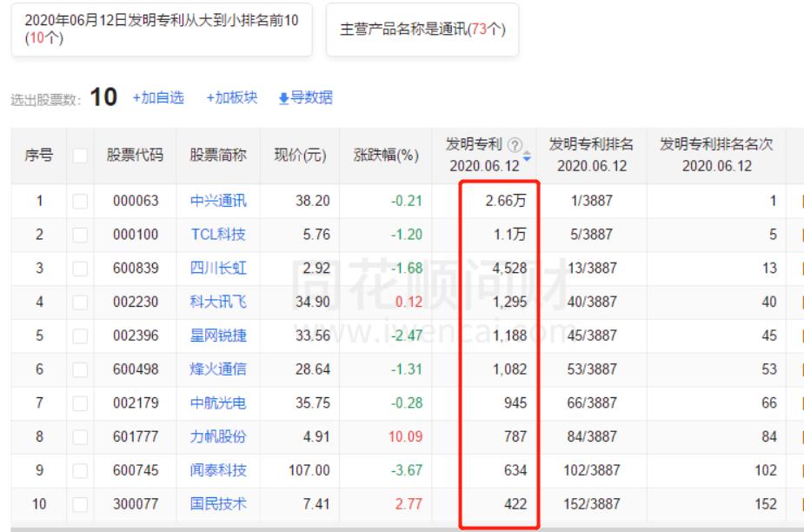
Task: Click the 10.09 change percentage cell
Action: 406,436
